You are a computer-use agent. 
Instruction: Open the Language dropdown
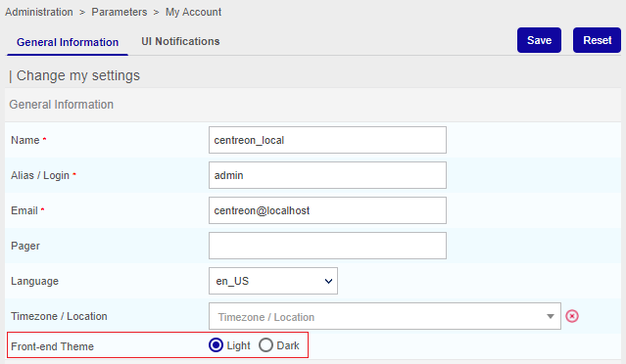[x=273, y=281]
